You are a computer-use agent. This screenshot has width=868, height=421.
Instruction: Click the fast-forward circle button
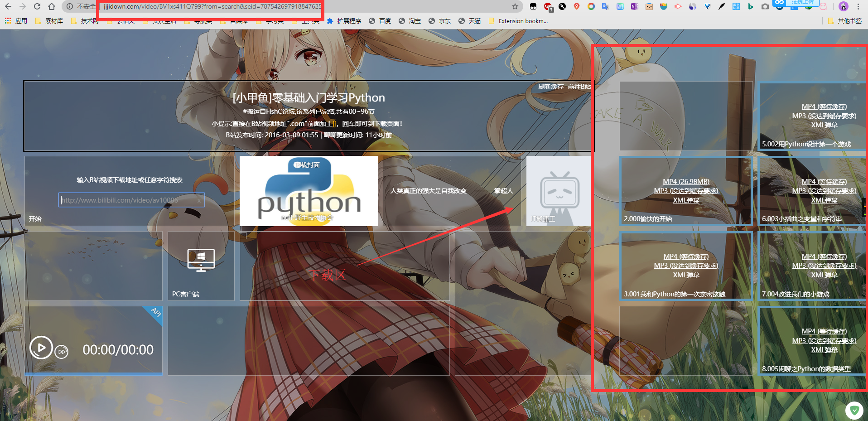pos(62,352)
